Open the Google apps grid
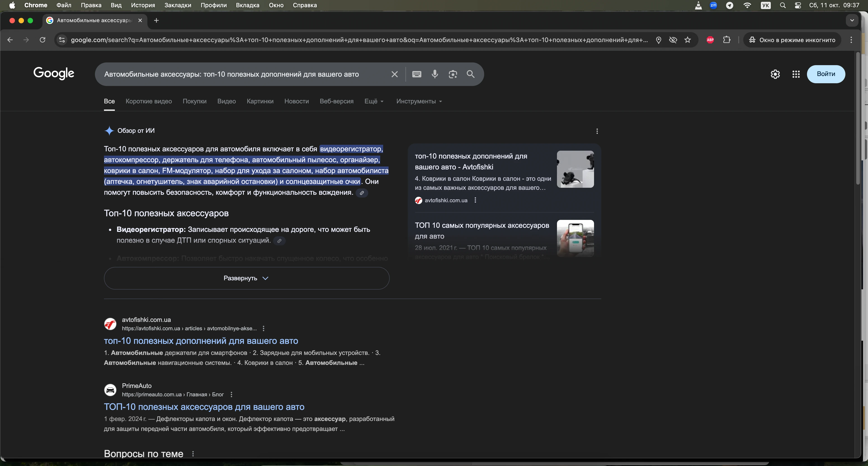The height and width of the screenshot is (466, 868). pyautogui.click(x=796, y=74)
